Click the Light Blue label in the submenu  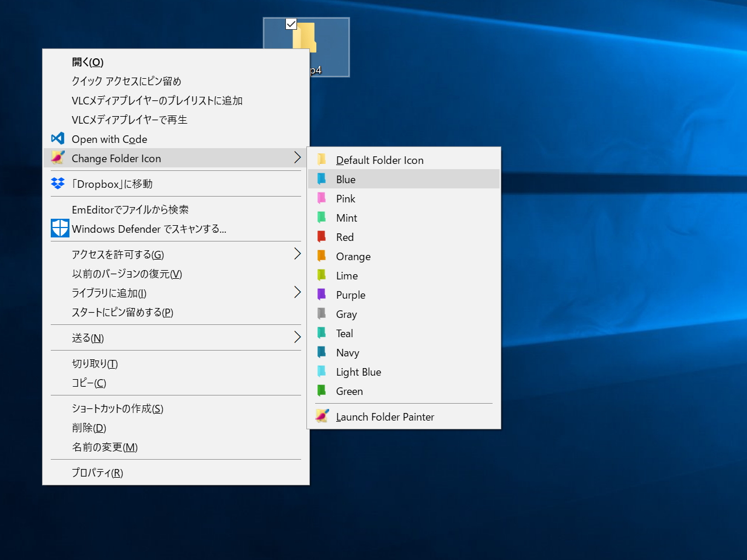tap(358, 372)
